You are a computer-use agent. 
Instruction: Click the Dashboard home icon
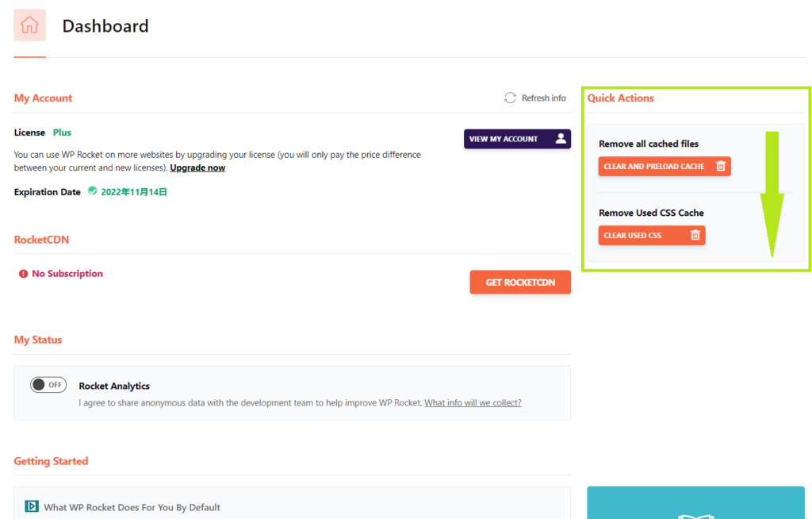[x=29, y=25]
